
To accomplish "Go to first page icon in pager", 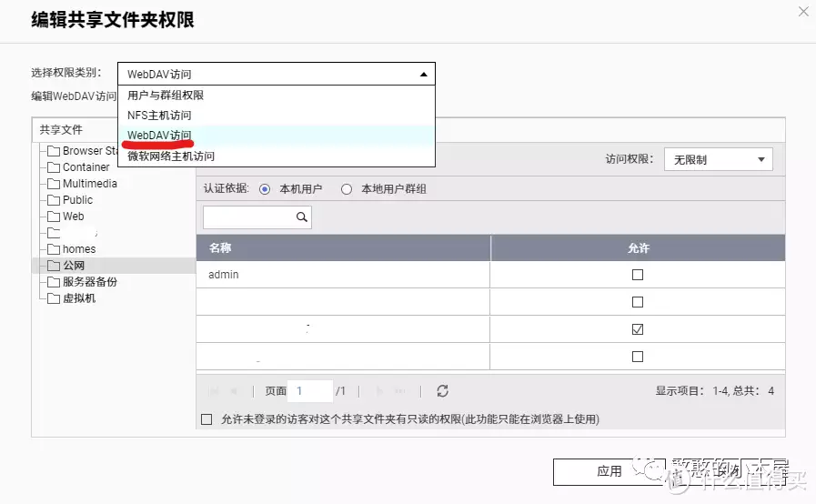I will pos(214,391).
